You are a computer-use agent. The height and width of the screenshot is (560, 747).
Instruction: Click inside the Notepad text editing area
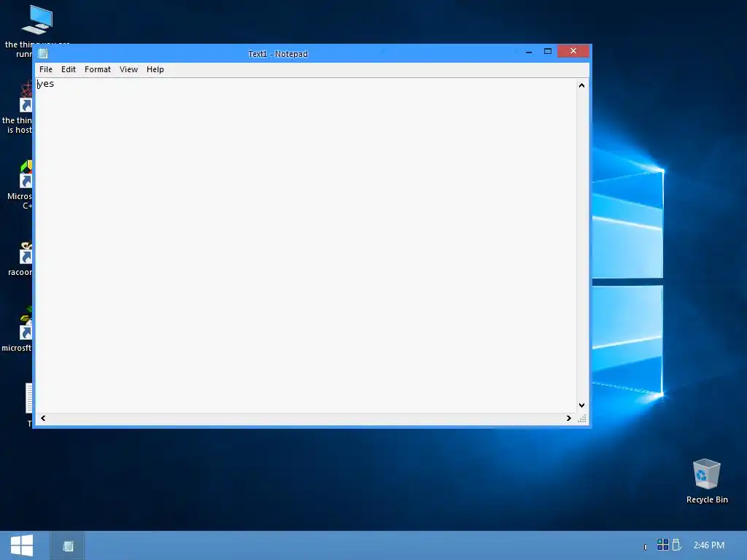[x=306, y=245]
